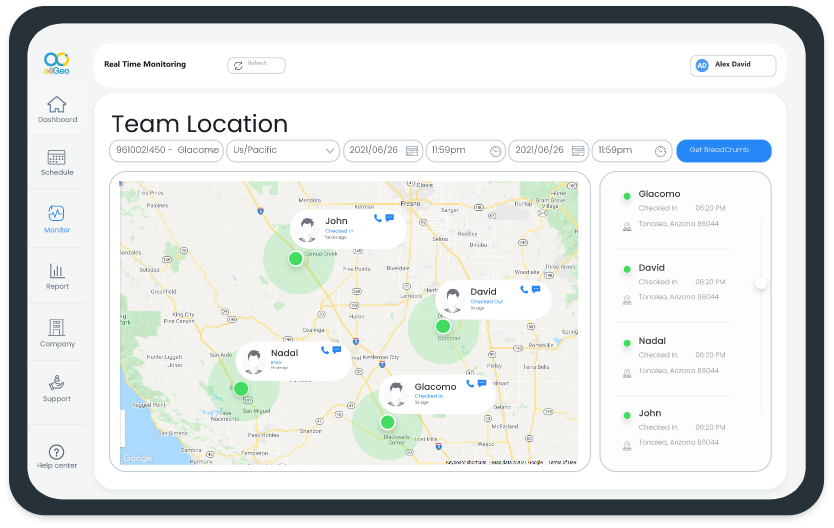Click the Refresh button
This screenshot has width=834, height=528.
256,65
